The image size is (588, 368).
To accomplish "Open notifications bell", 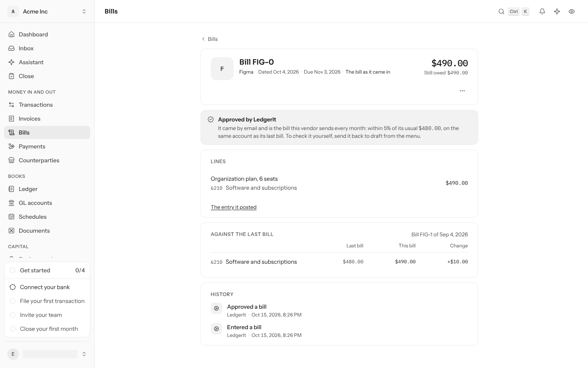I will pyautogui.click(x=542, y=11).
